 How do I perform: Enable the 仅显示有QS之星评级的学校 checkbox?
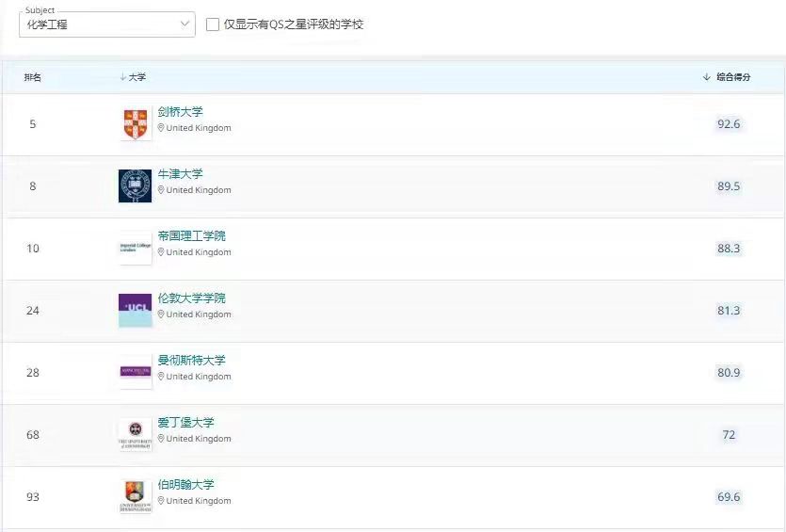(x=213, y=24)
